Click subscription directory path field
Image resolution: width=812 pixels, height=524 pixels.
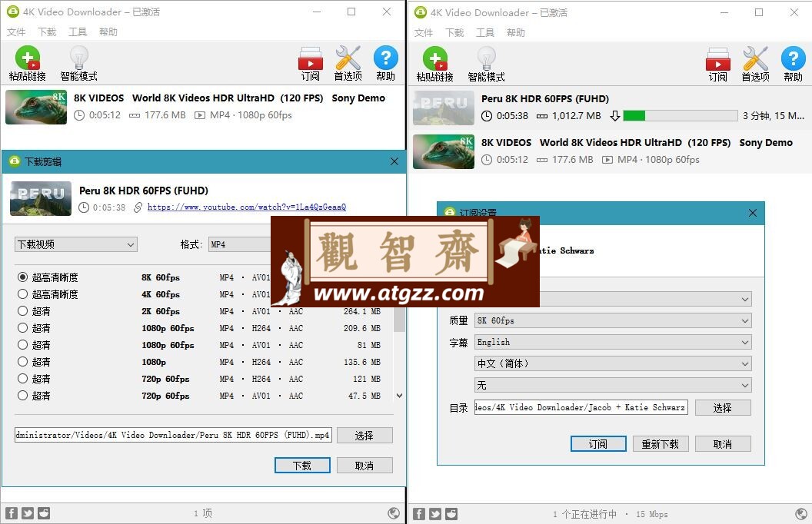(x=581, y=407)
